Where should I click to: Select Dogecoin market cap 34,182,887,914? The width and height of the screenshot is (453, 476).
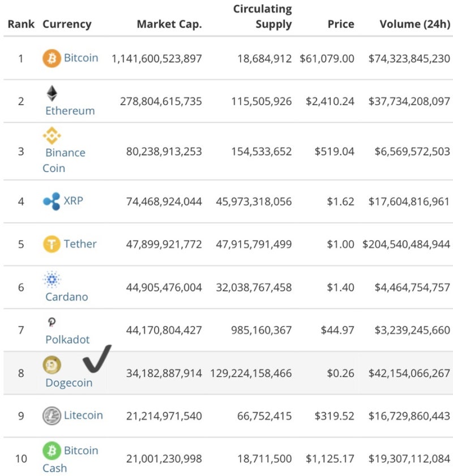coord(164,374)
